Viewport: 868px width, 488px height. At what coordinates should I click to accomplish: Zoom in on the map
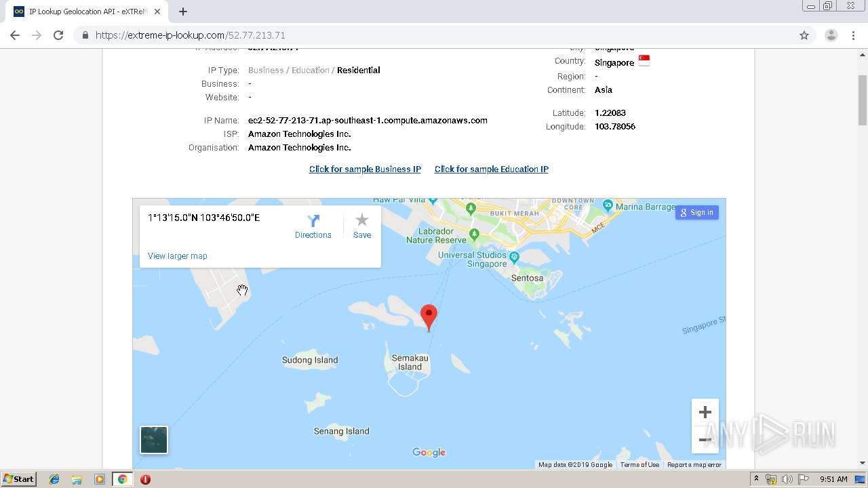705,412
